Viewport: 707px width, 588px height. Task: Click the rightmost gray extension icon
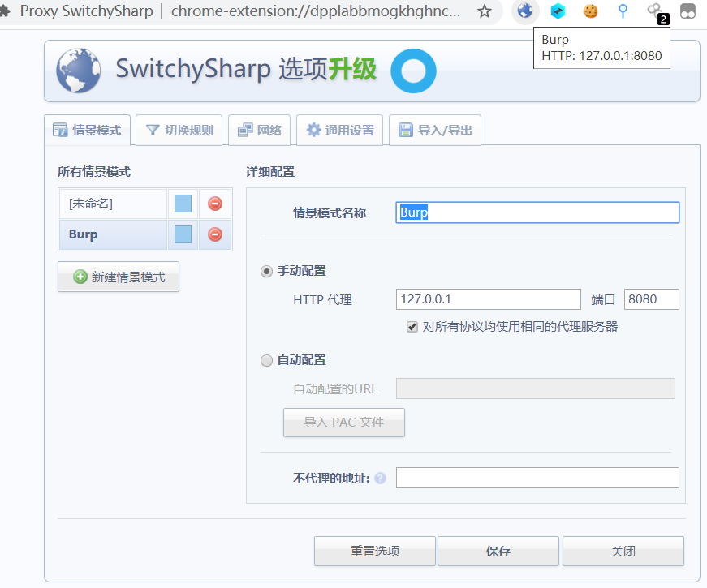(688, 11)
